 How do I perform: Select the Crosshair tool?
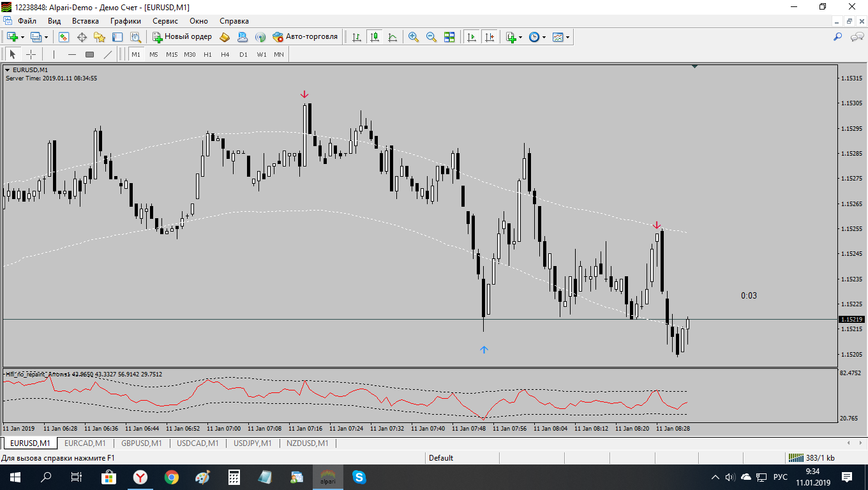point(31,54)
